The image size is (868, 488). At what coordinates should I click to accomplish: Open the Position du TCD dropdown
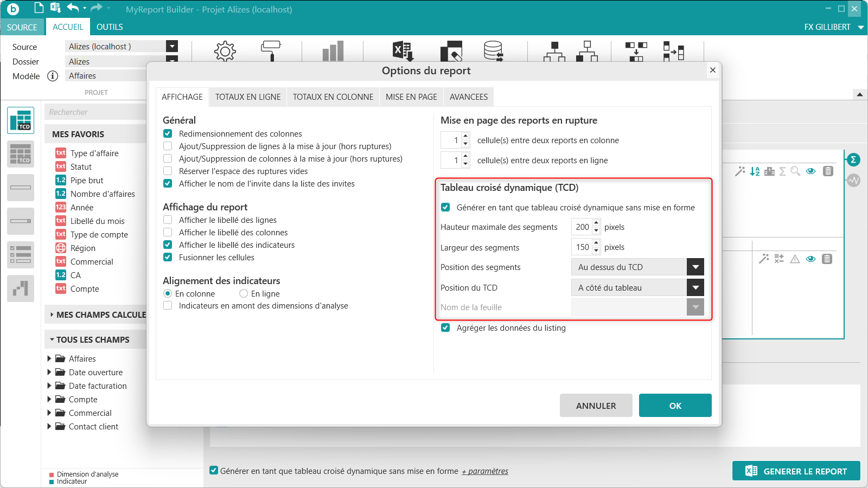(x=695, y=288)
